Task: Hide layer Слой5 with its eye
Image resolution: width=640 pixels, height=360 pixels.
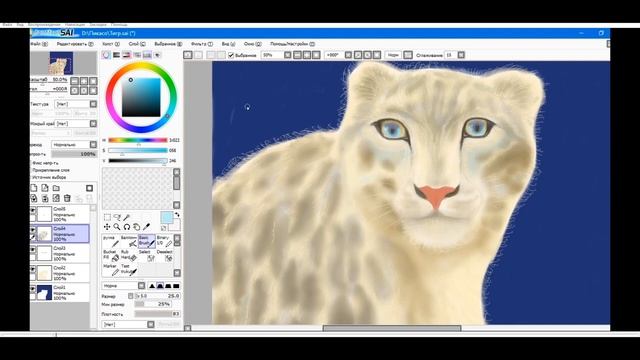Action: (x=33, y=211)
